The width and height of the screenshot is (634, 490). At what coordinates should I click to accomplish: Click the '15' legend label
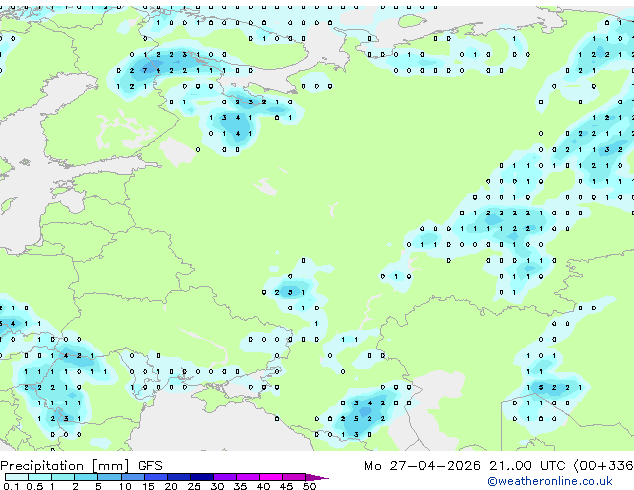pos(148,486)
